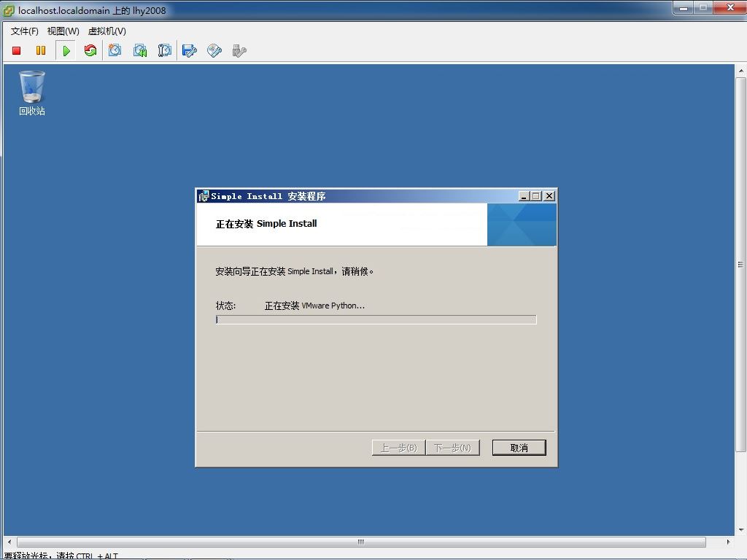The image size is (747, 560).
Task: Minimize the Simple Install dialog
Action: pos(524,195)
